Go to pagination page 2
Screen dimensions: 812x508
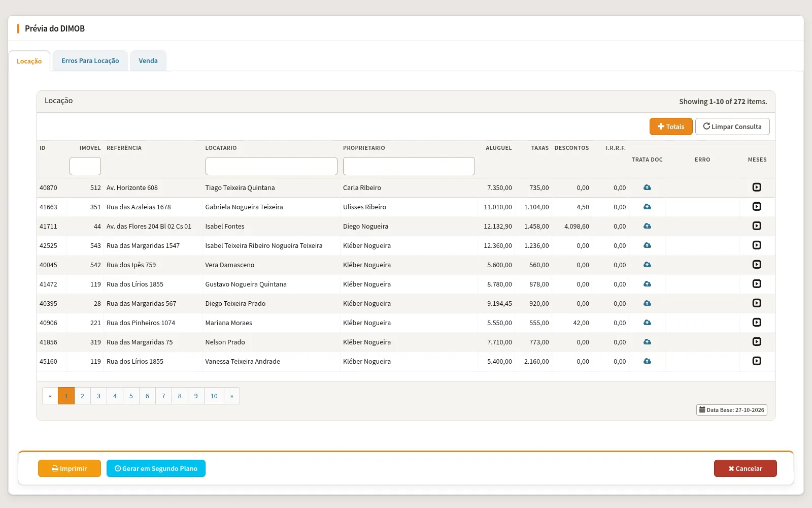82,396
